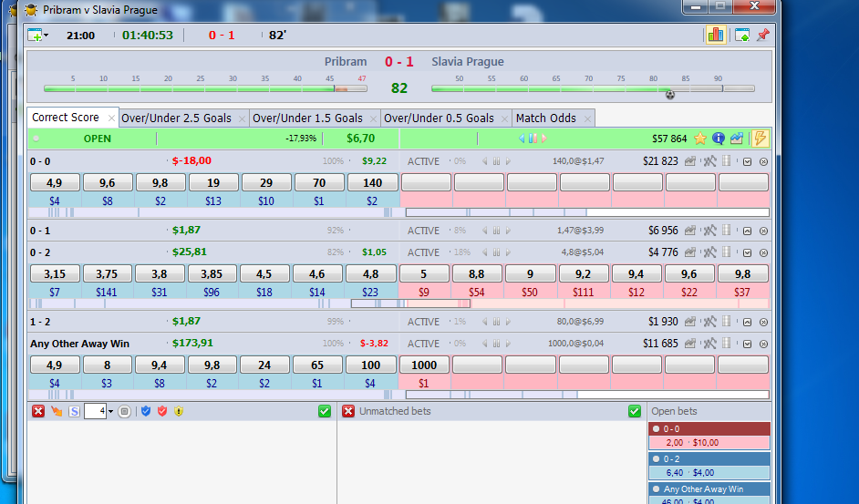This screenshot has width=859, height=504.
Task: Click the green-arrow window icon in top toolbar
Action: [742, 35]
